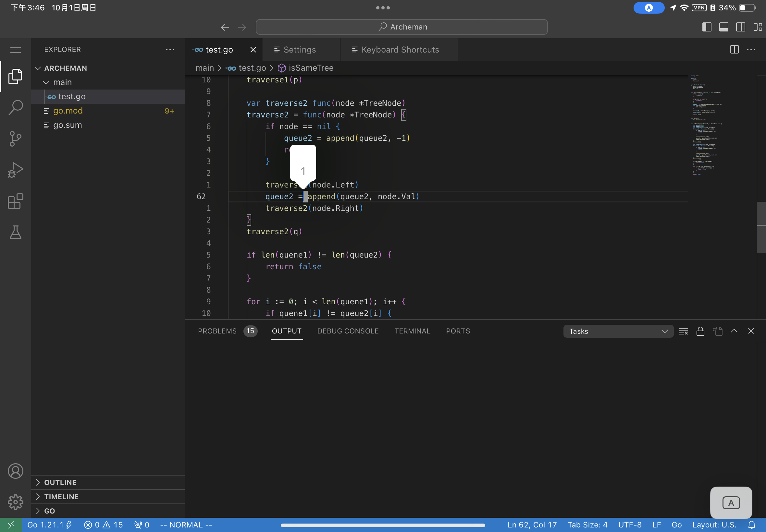Image resolution: width=766 pixels, height=532 pixels.
Task: Change the Go language mode
Action: coord(676,525)
